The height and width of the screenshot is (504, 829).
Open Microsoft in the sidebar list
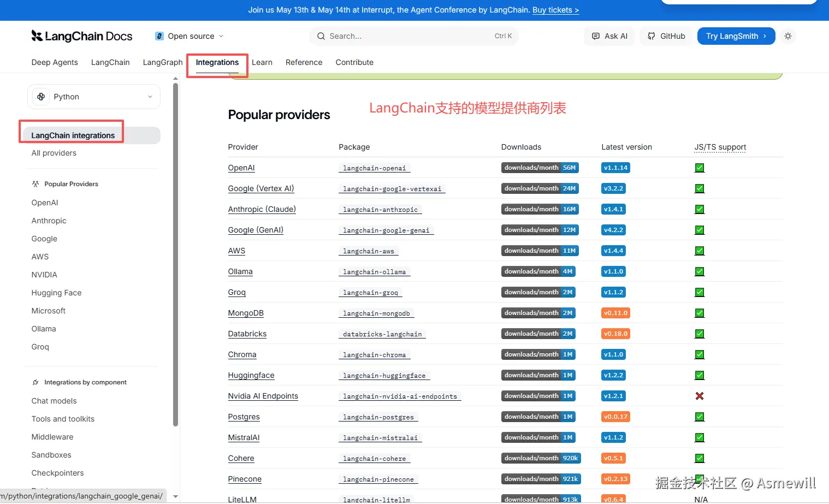(49, 311)
